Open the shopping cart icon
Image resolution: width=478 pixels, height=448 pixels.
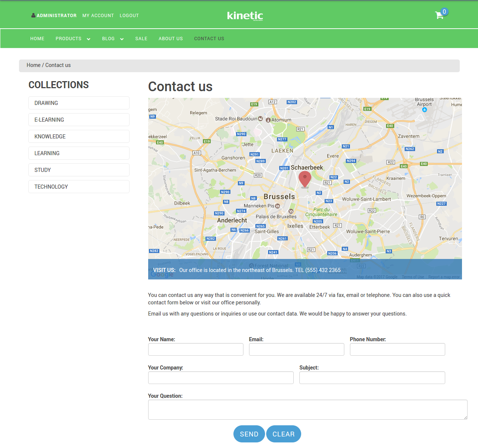coord(439,15)
